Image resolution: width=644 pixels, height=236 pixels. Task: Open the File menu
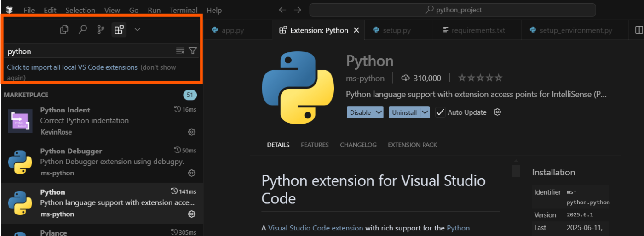tap(29, 10)
